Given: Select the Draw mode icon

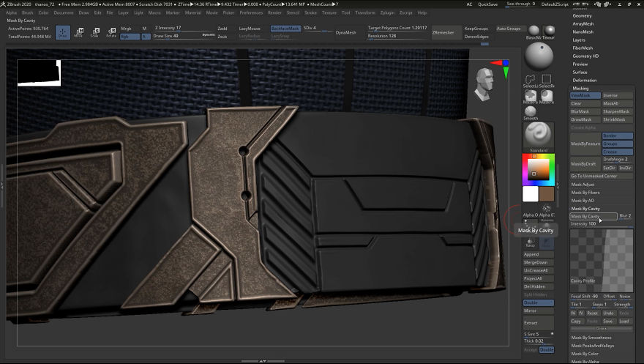Looking at the screenshot, I should (x=63, y=32).
